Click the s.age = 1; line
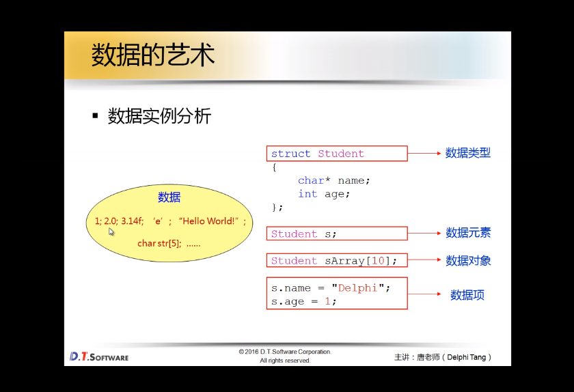 [303, 302]
